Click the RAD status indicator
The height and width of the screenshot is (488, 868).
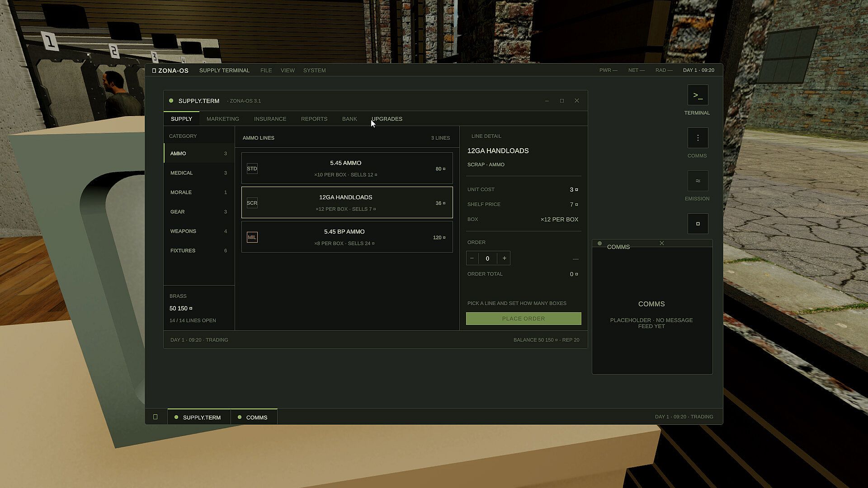click(664, 70)
